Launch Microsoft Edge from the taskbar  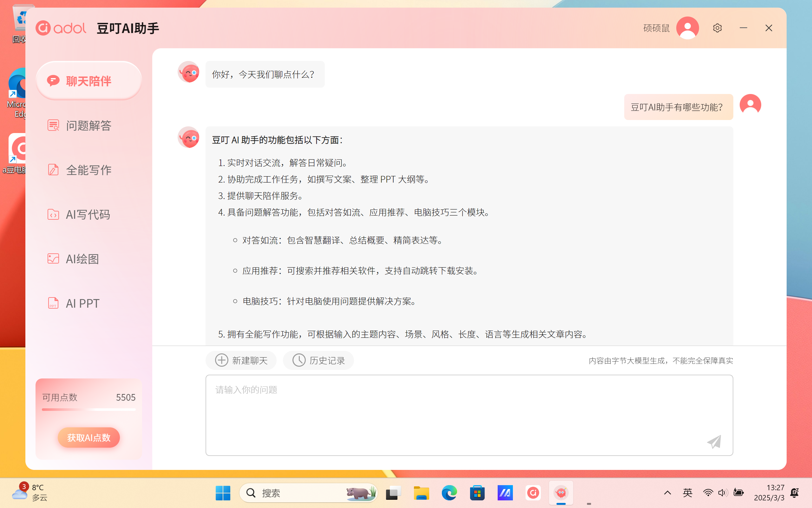(449, 493)
